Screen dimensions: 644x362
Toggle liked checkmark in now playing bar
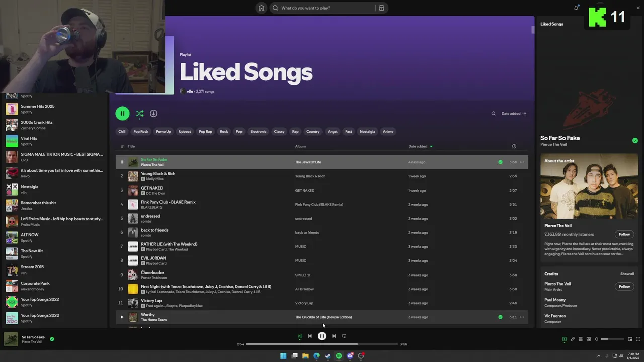tap(52, 339)
